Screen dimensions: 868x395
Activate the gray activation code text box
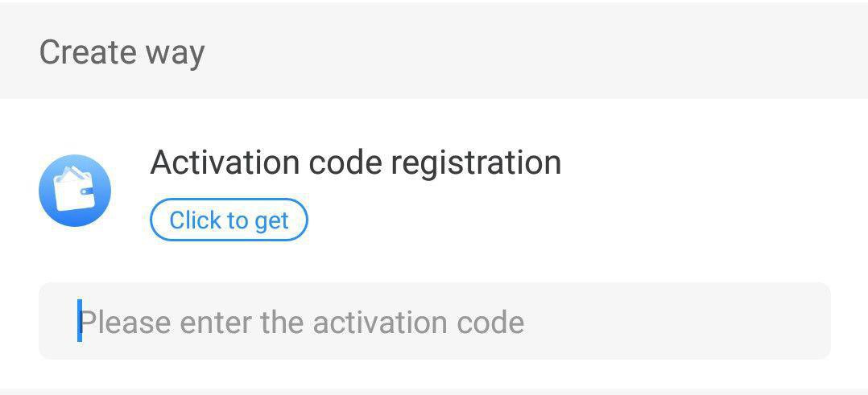point(435,321)
